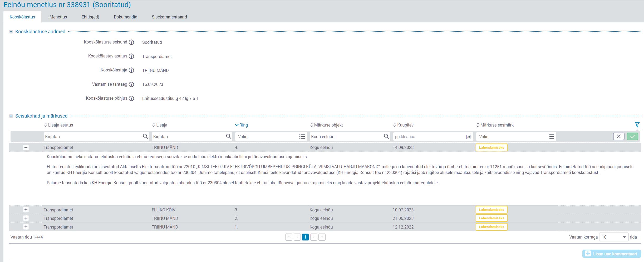This screenshot has width=644, height=262.
Task: Click the filter funnel icon
Action: pos(637,125)
